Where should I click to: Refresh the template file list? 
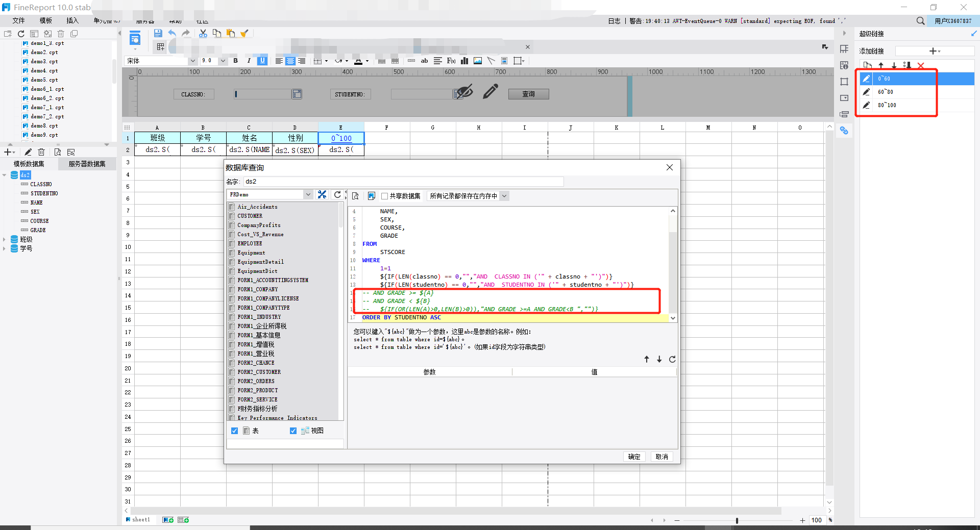point(21,34)
